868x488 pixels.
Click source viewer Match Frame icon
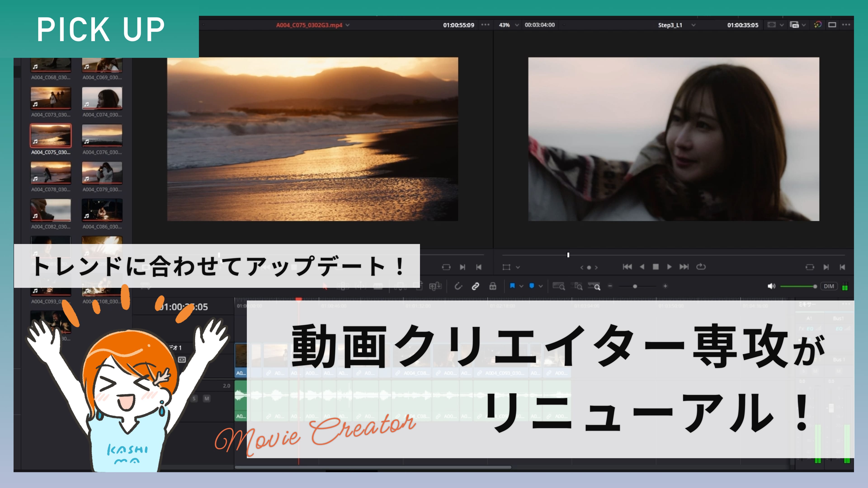click(x=446, y=267)
